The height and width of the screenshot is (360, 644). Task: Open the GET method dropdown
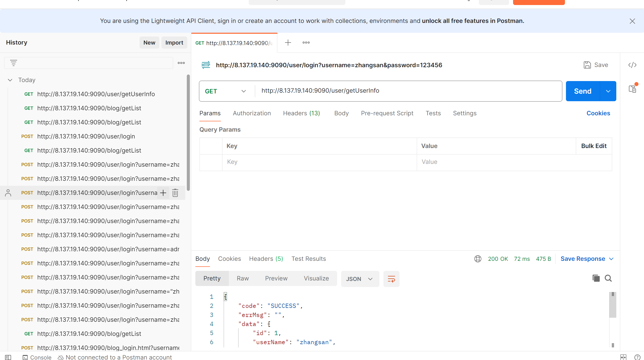(225, 91)
